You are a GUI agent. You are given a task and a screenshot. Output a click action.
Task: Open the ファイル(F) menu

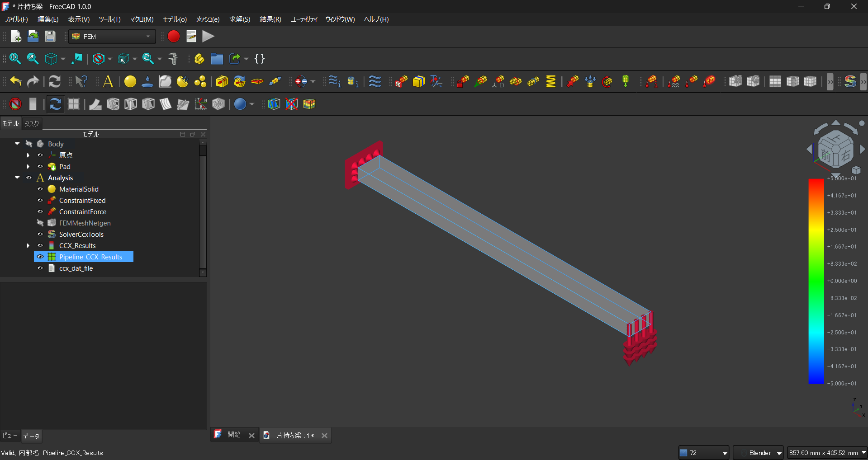16,19
